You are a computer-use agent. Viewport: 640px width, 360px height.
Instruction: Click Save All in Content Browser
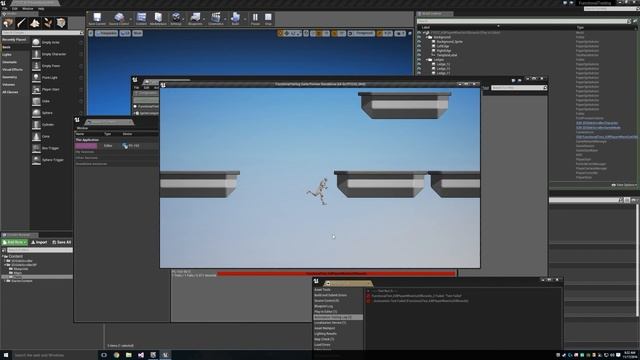pyautogui.click(x=62, y=242)
